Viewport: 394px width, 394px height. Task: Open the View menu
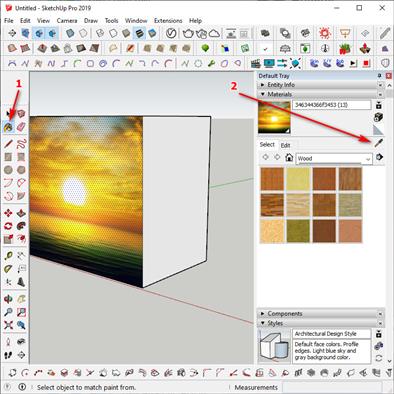tap(43, 21)
